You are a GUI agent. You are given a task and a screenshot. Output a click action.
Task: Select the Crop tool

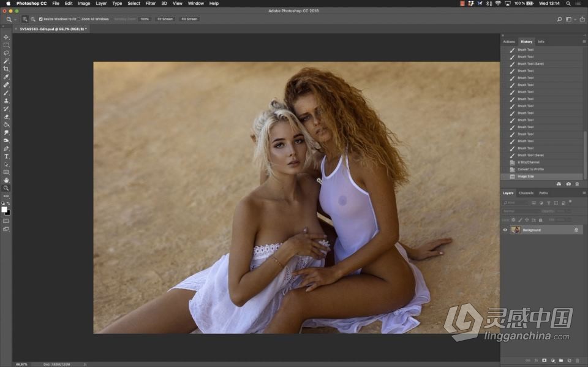[x=6, y=69]
